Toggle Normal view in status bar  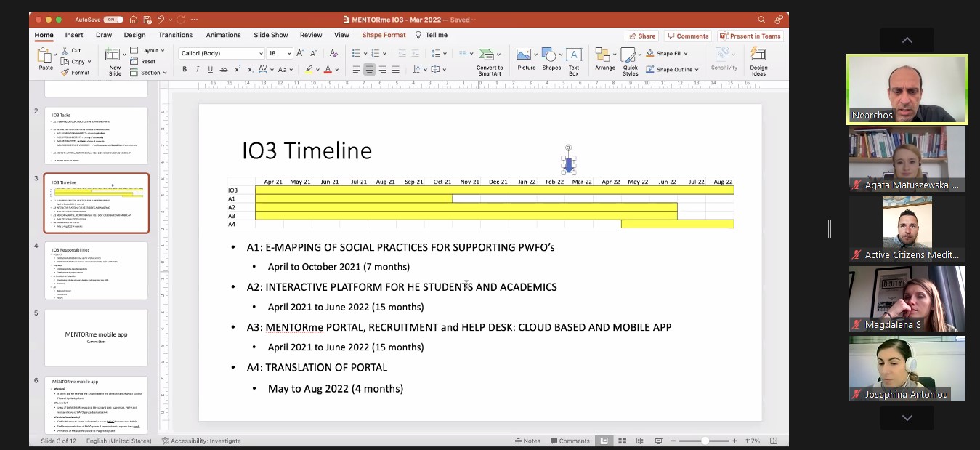[604, 441]
